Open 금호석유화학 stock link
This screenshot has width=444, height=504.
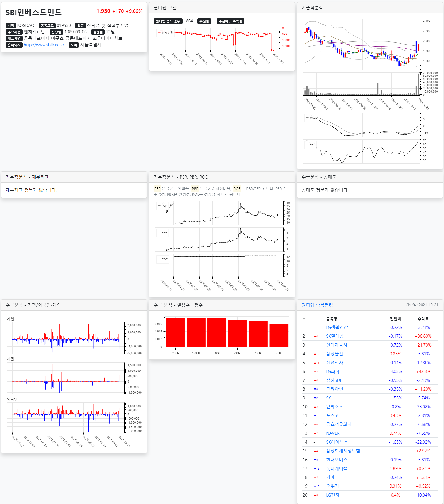click(x=339, y=424)
